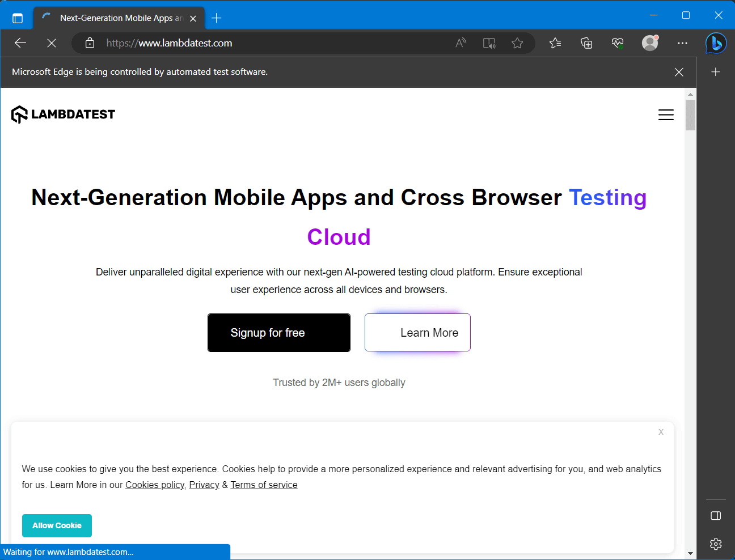Toggle the sidebar split screen panel
735x560 pixels.
716,516
